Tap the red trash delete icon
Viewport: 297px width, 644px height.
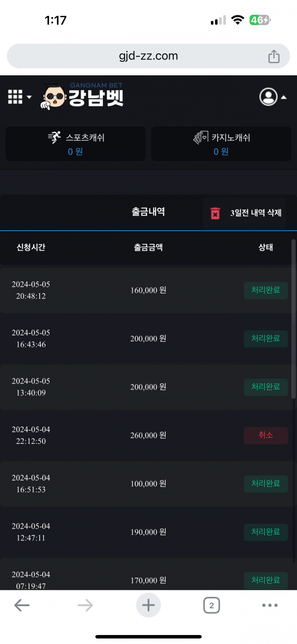[215, 213]
